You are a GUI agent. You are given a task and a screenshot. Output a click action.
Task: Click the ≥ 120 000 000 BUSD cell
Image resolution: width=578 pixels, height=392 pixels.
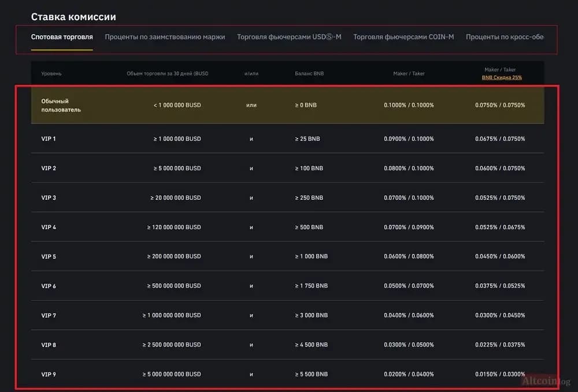[x=174, y=227]
